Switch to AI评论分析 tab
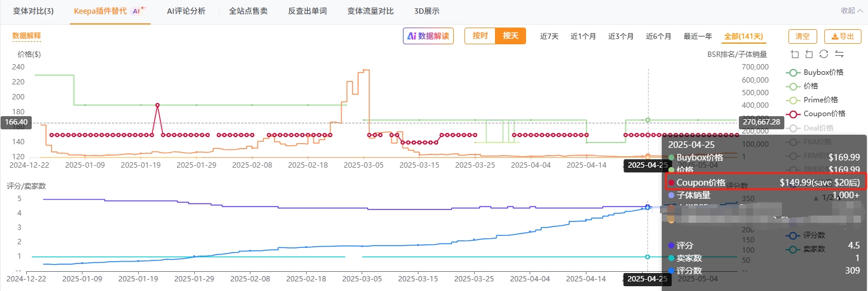Screen dimensions: 868x291 pyautogui.click(x=185, y=11)
